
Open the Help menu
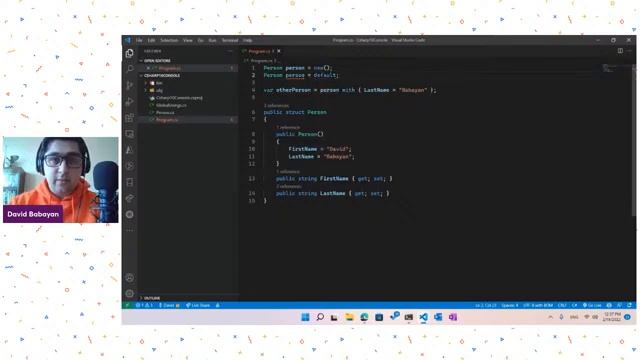tap(247, 40)
